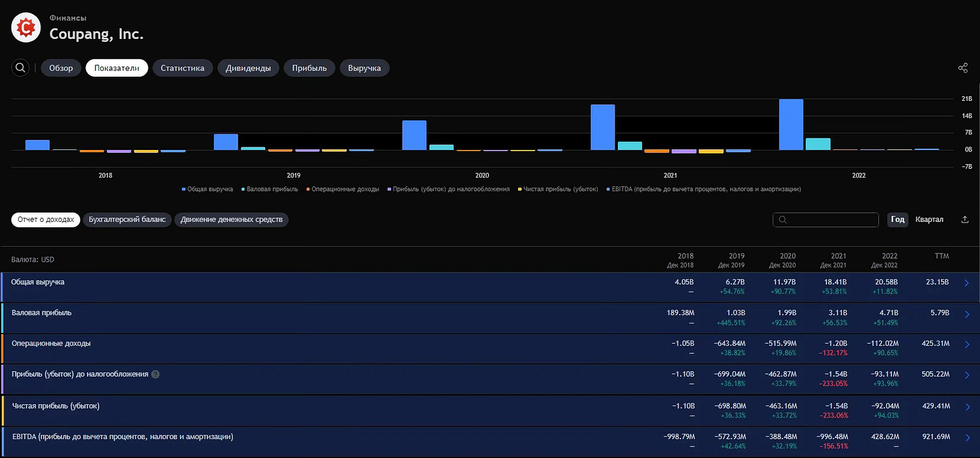This screenshot has width=980, height=458.
Task: Toggle Валовая прибыль legend series
Action: point(269,190)
